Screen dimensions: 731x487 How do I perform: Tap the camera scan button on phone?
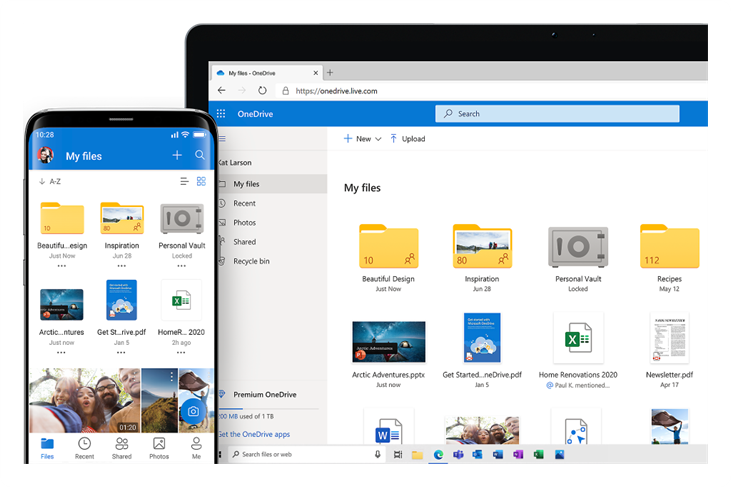coord(193,411)
